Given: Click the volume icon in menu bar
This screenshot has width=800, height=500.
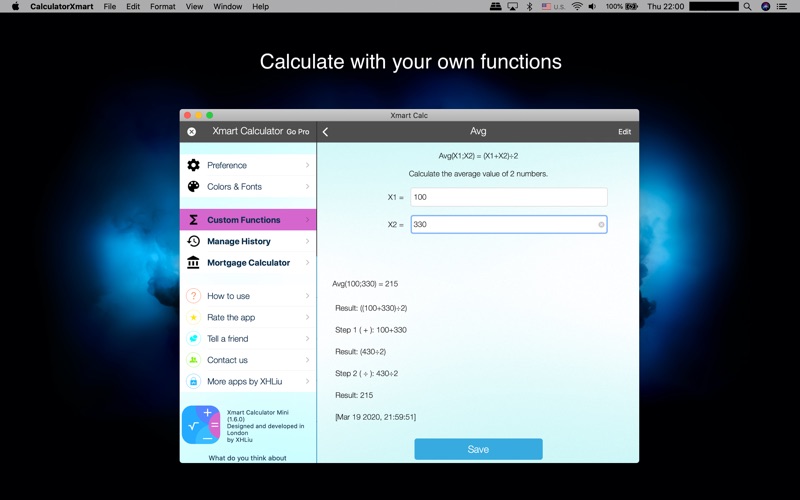Looking at the screenshot, I should [592, 7].
